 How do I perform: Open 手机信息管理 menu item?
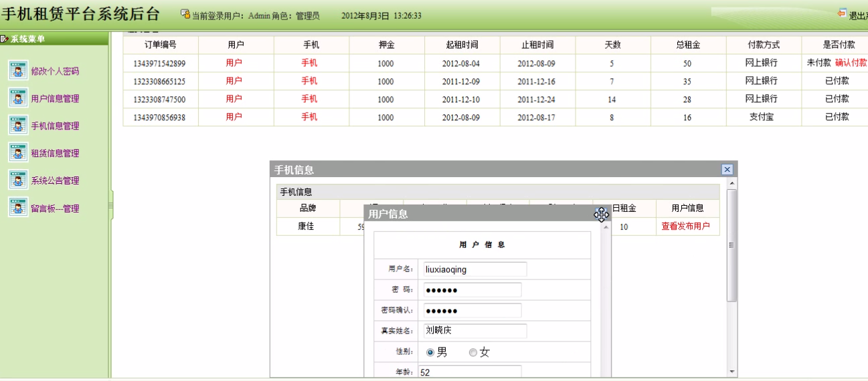(x=55, y=126)
